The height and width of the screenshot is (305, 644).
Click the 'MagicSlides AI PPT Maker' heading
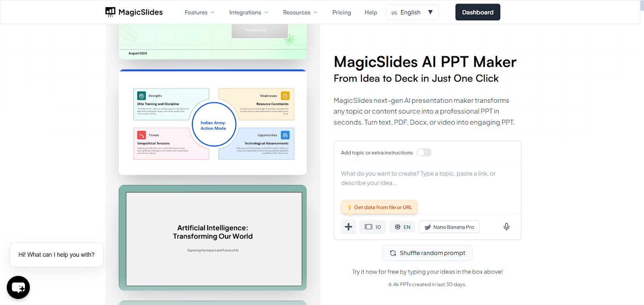[x=425, y=62]
